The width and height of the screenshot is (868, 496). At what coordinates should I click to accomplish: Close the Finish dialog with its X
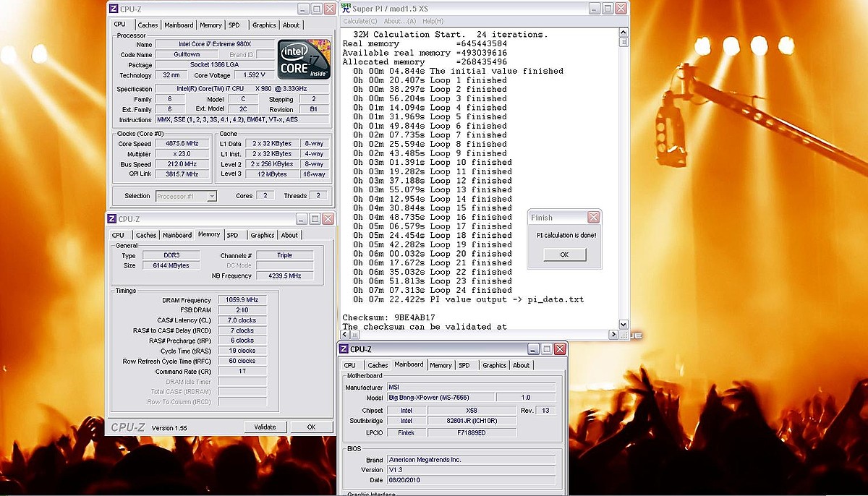click(x=593, y=218)
